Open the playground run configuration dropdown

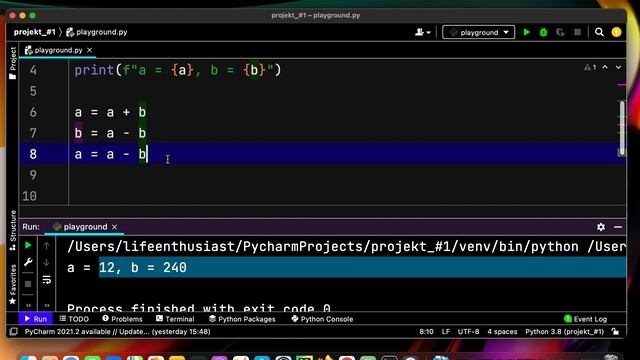[x=478, y=32]
